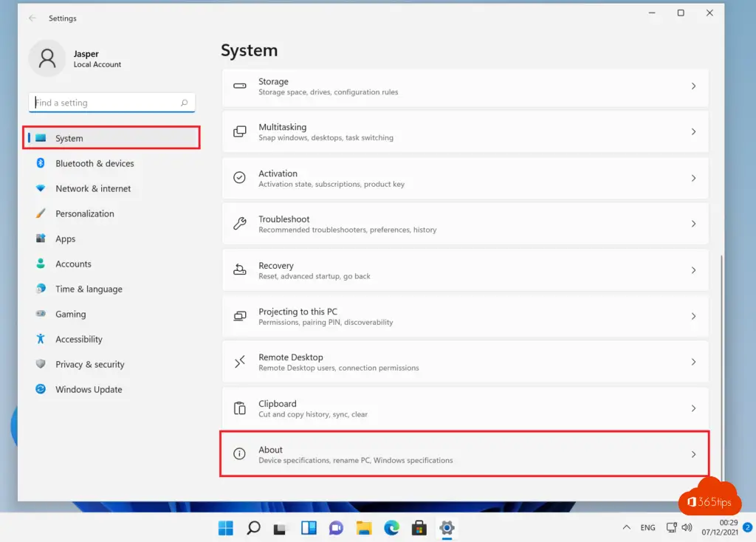Viewport: 756px width, 542px height.
Task: Expand the Multitasking section chevron
Action: (x=693, y=131)
